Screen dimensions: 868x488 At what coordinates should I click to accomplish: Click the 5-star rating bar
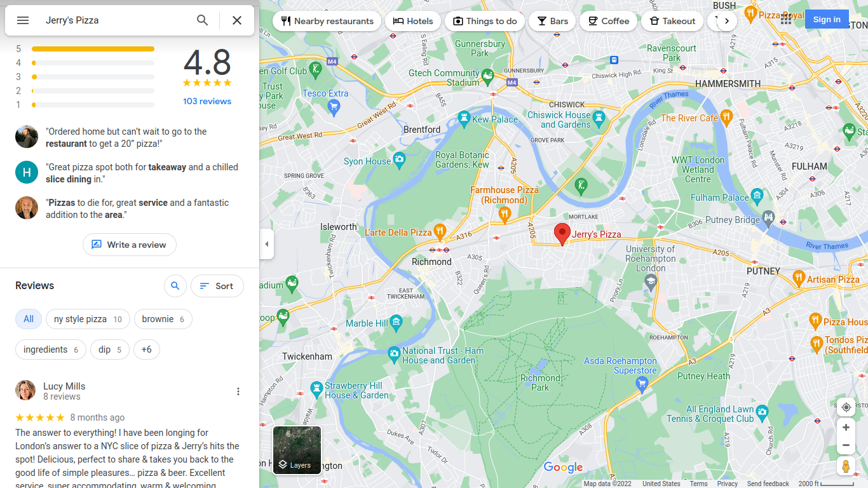[93, 49]
